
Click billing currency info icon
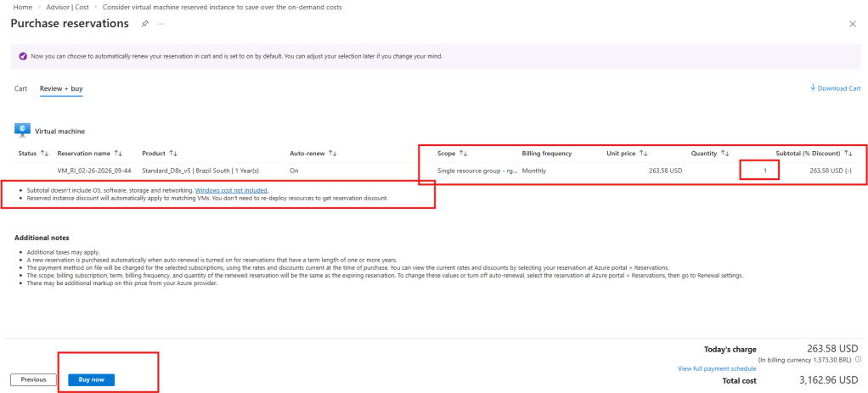858,359
